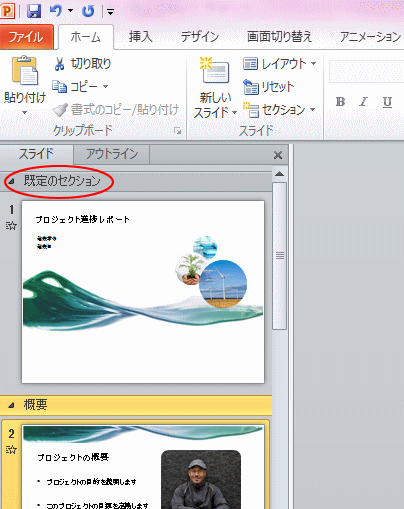Insert a slide using 新しいスライド icon
Screen dimensions: 404x509
pos(215,71)
